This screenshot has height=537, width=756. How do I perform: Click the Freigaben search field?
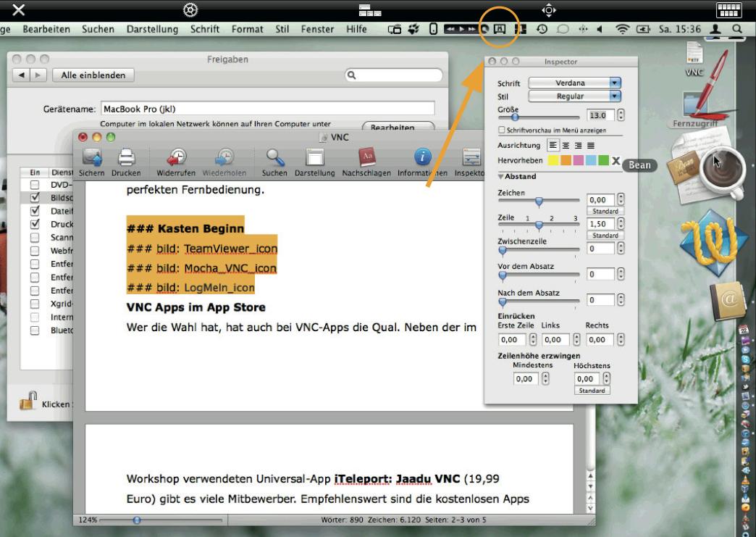pyautogui.click(x=393, y=75)
